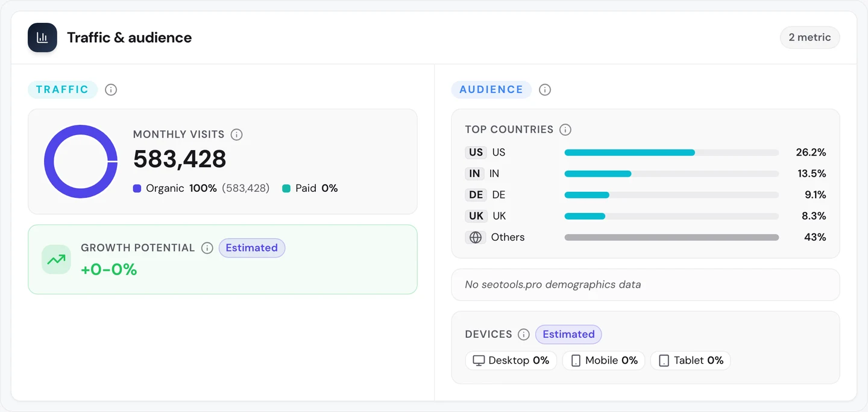Select the Tablet 0% chip
868x412 pixels.
[x=691, y=361]
